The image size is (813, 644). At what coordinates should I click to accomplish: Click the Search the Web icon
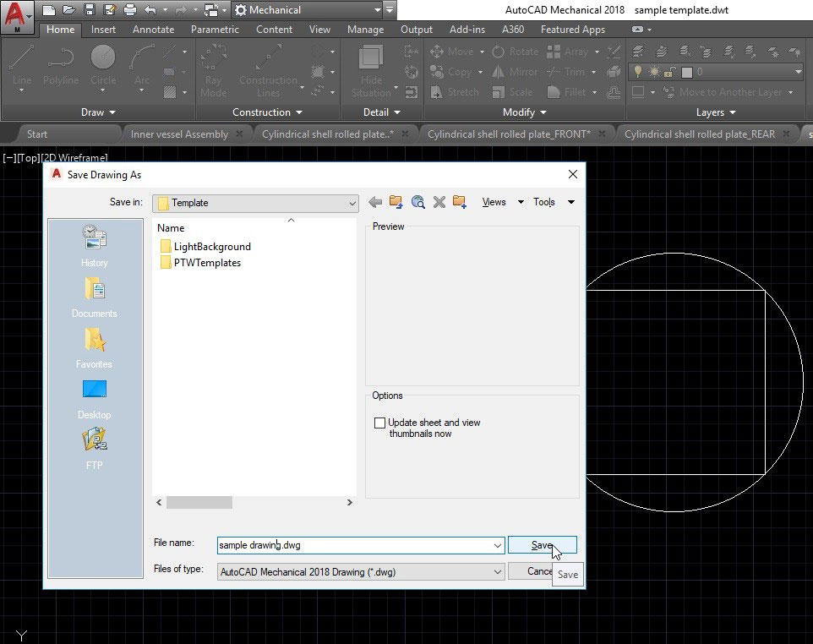[417, 202]
